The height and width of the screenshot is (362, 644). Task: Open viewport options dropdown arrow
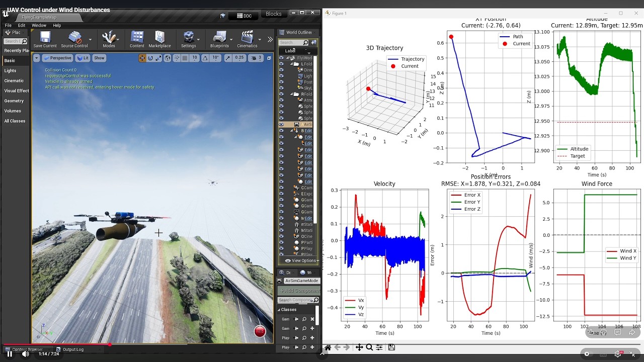pos(36,58)
